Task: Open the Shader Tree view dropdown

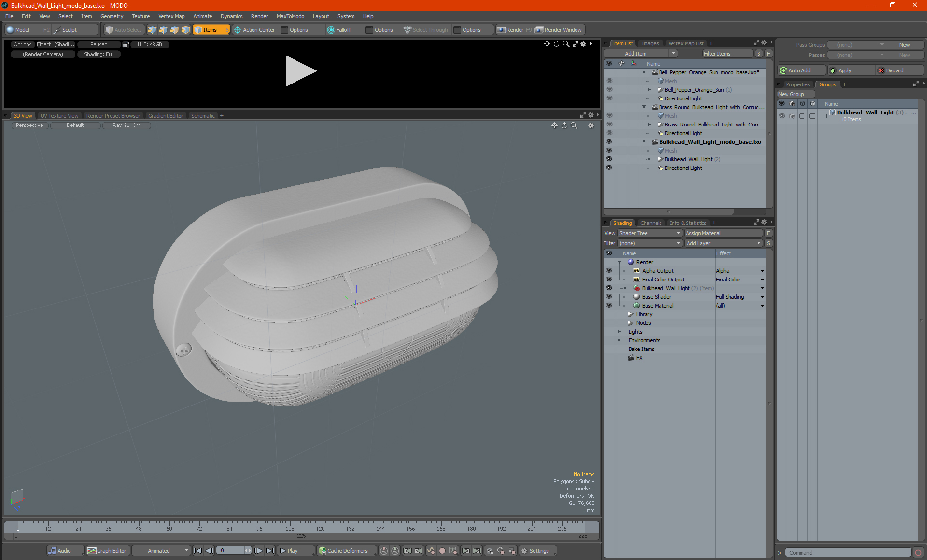Action: (x=649, y=233)
